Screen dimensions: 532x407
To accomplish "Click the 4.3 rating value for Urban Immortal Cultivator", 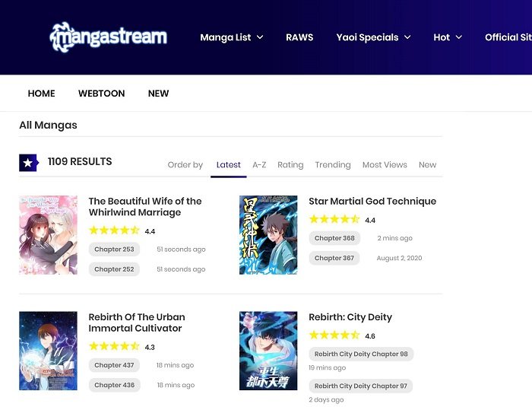I will 150,347.
